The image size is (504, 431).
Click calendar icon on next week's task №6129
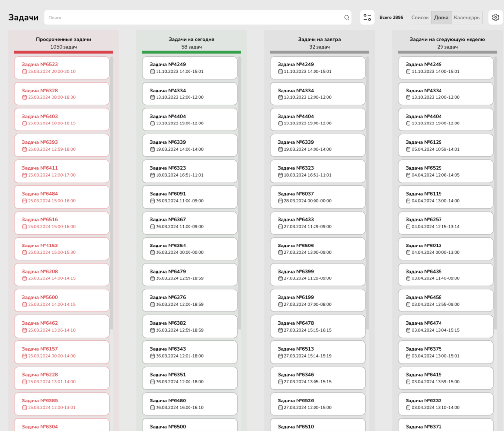coord(408,149)
